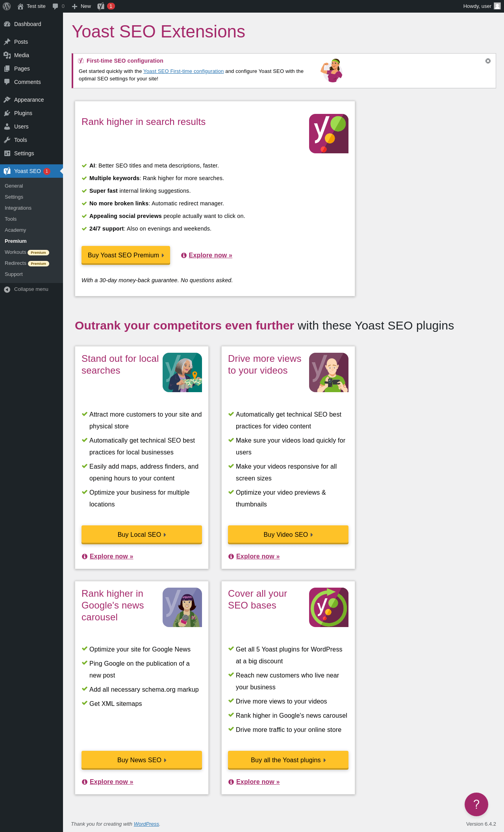Screen dimensions: 504x832
Task: Click the all-plugins bundle logo image
Action: coord(329,607)
